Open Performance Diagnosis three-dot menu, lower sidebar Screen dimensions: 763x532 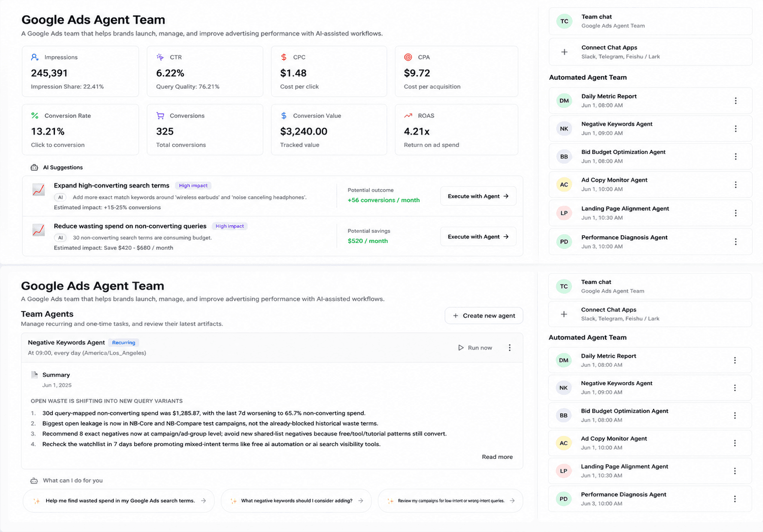(735, 499)
